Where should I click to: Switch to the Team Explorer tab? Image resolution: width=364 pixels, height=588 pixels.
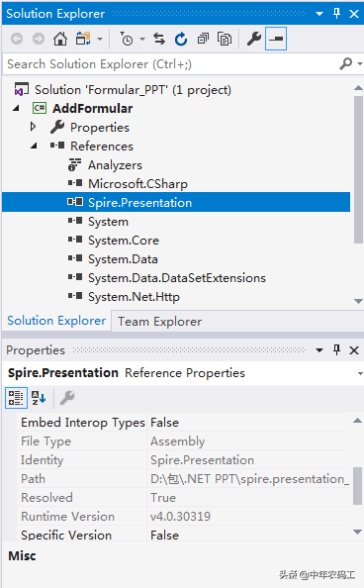[159, 322]
